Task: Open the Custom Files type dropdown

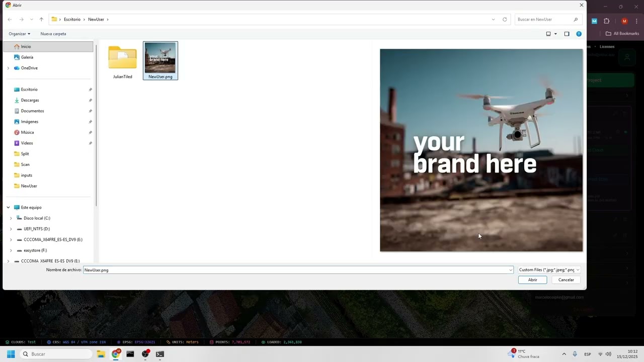Action: [549, 270]
